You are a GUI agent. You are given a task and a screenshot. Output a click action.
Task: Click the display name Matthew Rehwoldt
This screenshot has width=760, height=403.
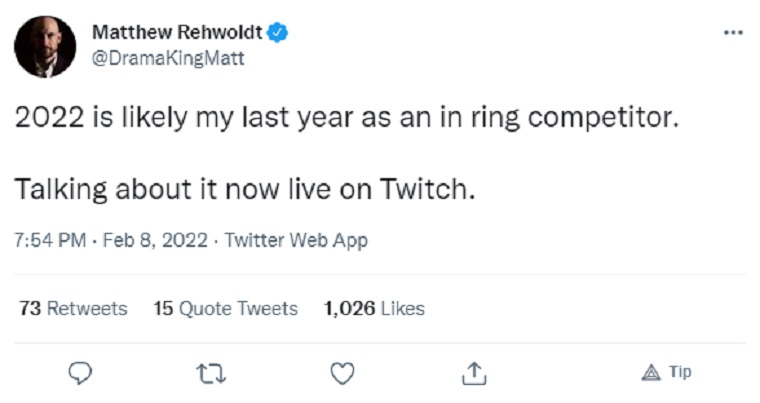177,33
